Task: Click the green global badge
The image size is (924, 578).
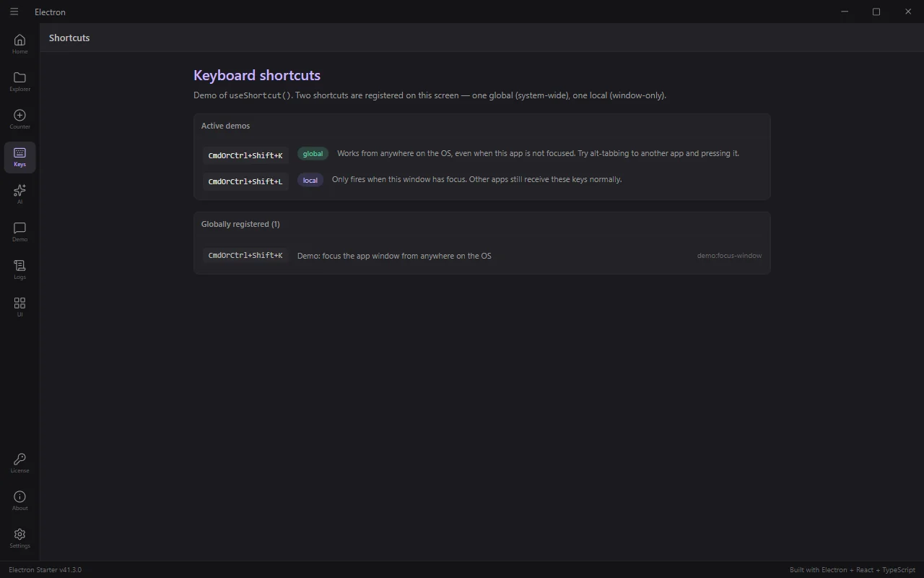Action: coord(313,154)
